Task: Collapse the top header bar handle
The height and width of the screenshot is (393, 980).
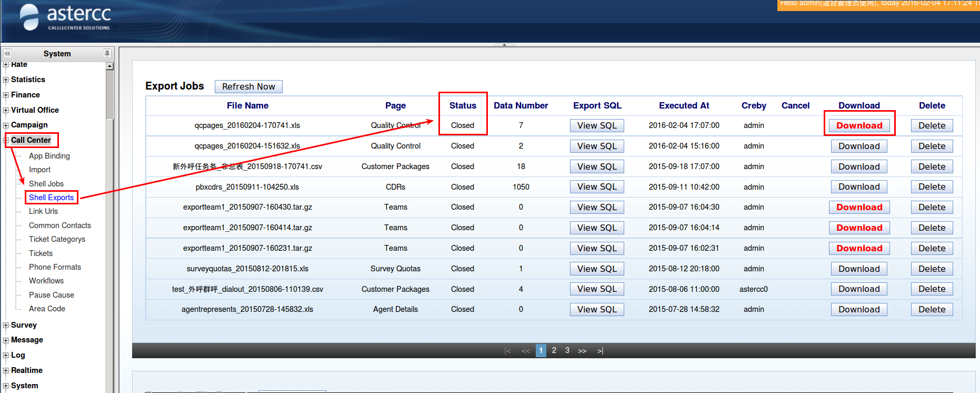Action: click(x=504, y=45)
